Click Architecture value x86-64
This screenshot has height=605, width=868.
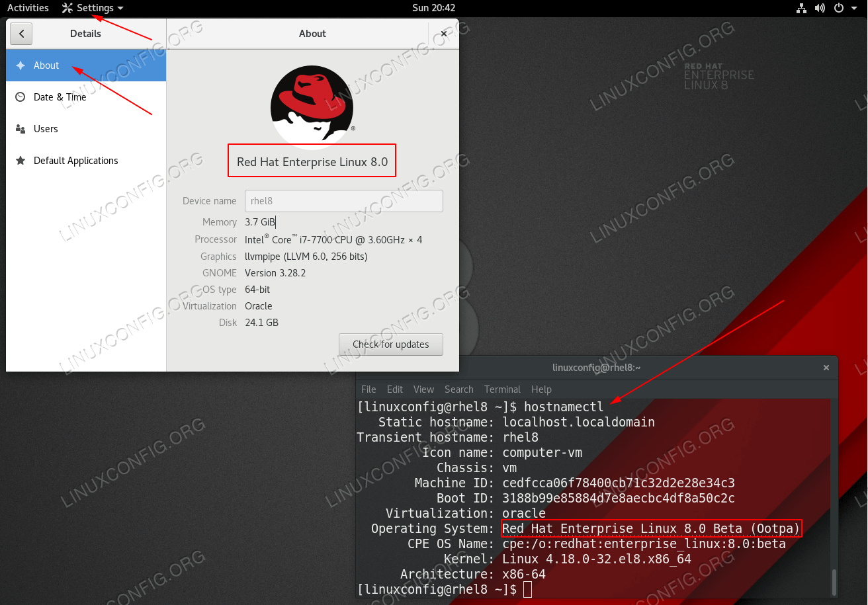[525, 575]
